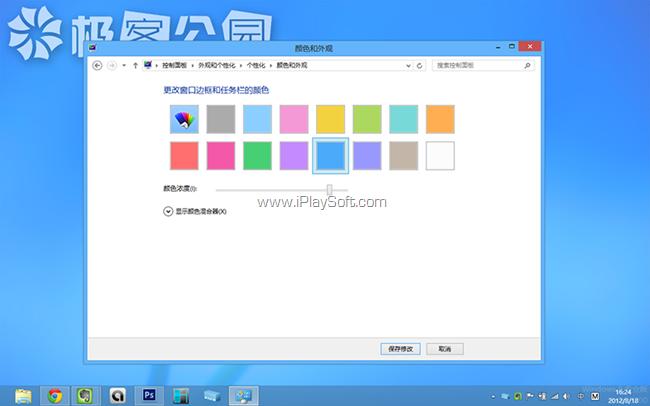Click the 颜色浓度 intensity slider handle

click(x=329, y=188)
